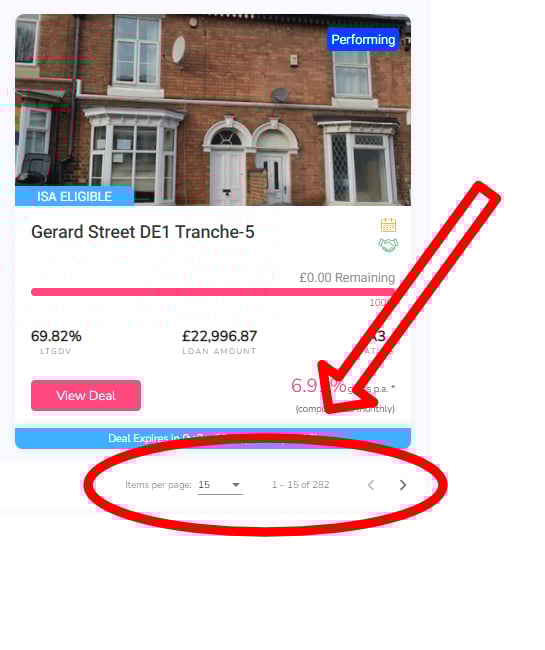Click the green handshake icon
The width and height of the screenshot is (545, 650).
(x=388, y=245)
